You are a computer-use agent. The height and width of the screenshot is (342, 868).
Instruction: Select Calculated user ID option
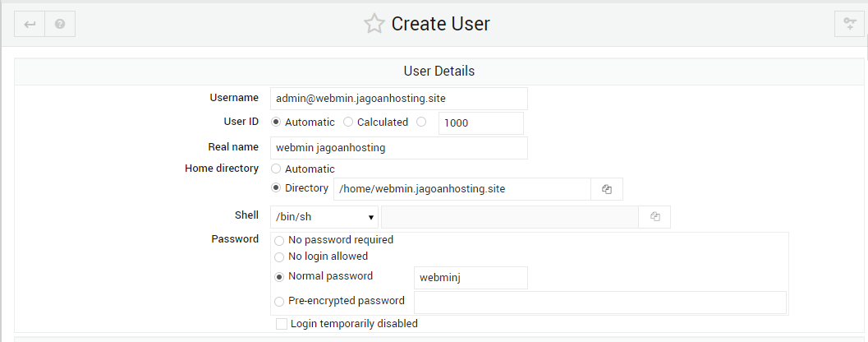click(348, 122)
